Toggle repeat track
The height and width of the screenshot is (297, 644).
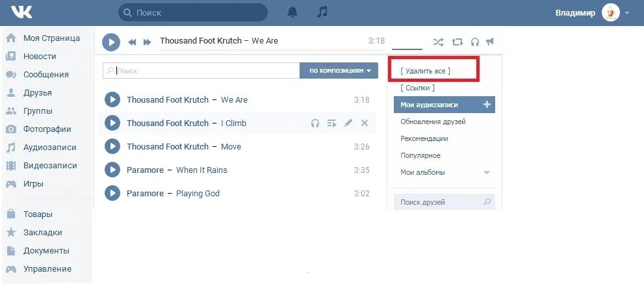tap(457, 42)
